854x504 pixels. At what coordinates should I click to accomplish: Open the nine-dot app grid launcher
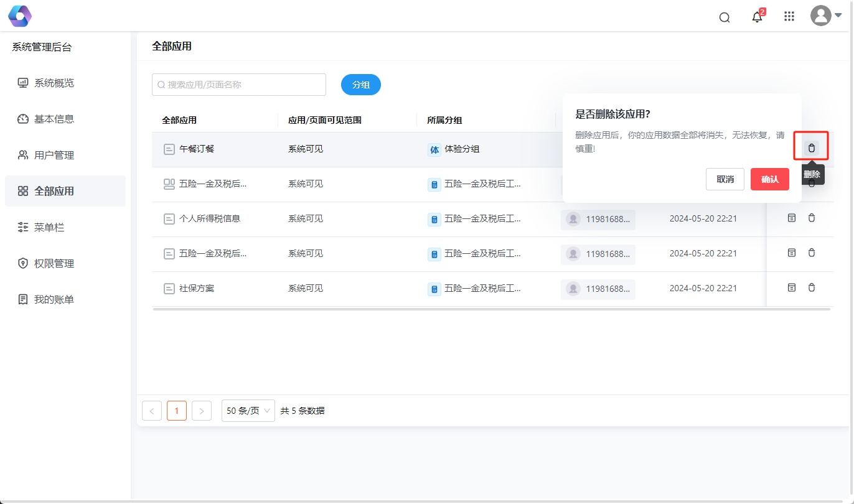789,17
